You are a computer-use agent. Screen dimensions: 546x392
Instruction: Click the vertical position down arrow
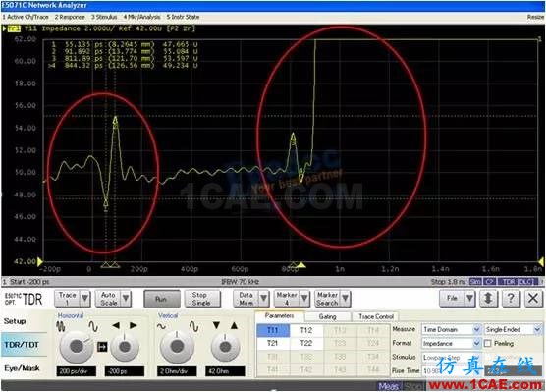pyautogui.click(x=216, y=325)
